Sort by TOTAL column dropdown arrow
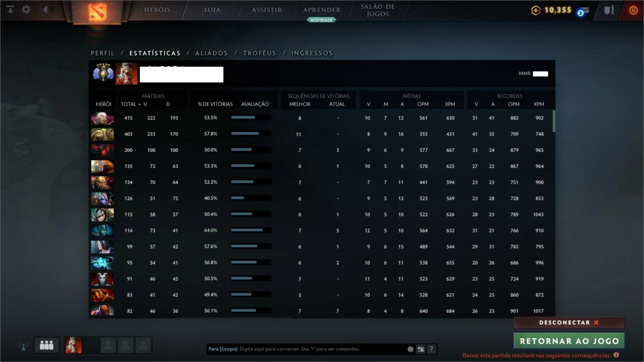 (139, 104)
